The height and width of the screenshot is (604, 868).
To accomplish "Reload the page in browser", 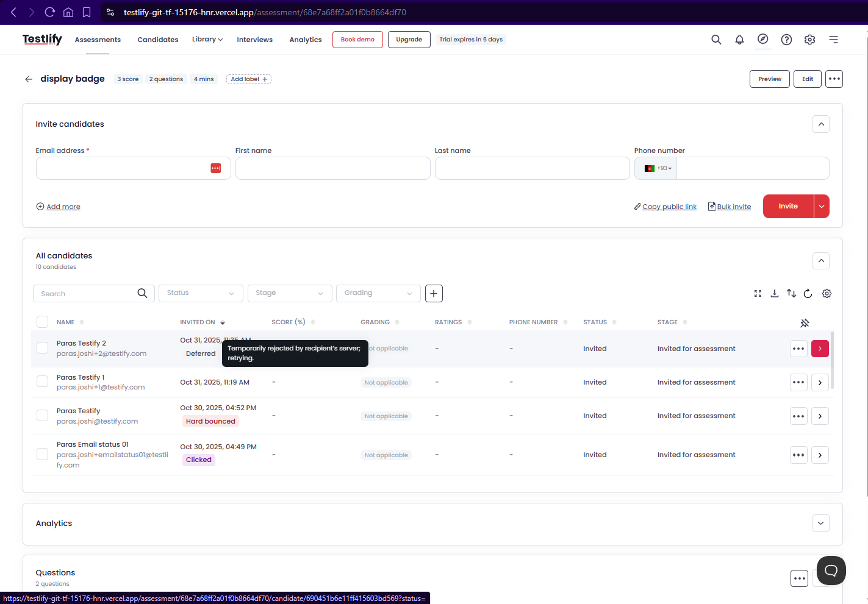I will click(50, 12).
